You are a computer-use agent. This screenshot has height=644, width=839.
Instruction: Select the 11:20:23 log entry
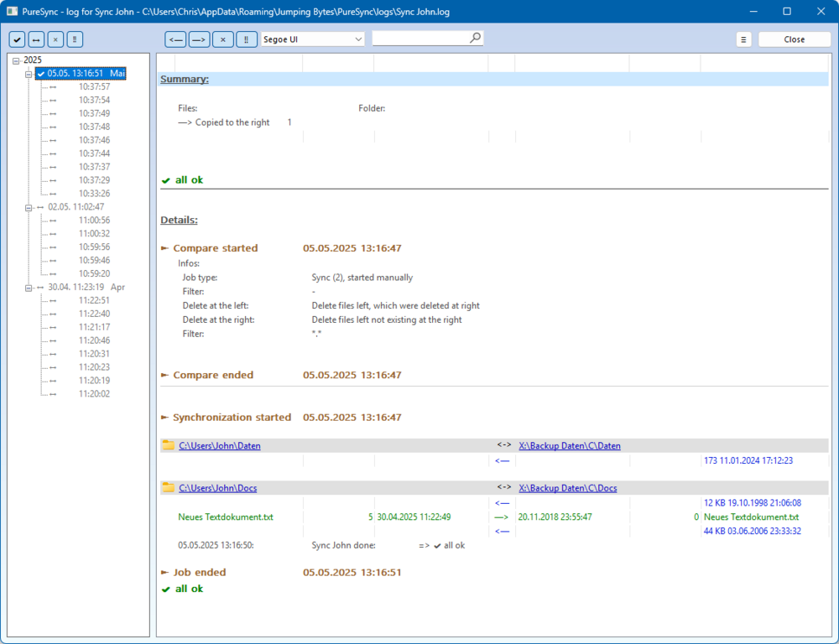click(x=94, y=367)
